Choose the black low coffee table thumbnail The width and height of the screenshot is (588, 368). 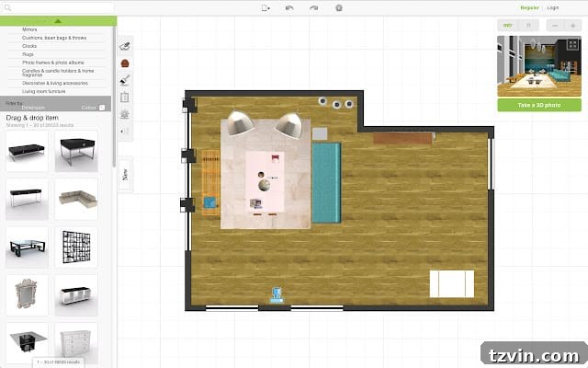[x=27, y=151]
